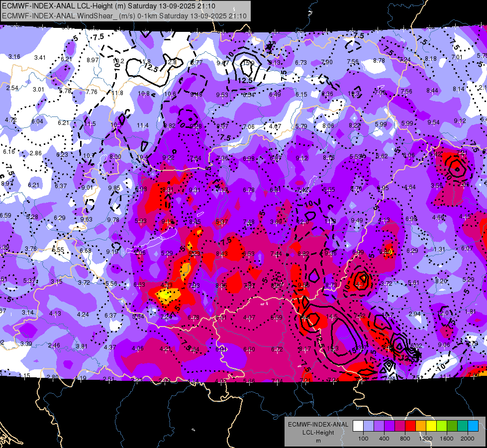Click the wind shear value '7.90'
The image size is (487, 448).
[x=327, y=63]
